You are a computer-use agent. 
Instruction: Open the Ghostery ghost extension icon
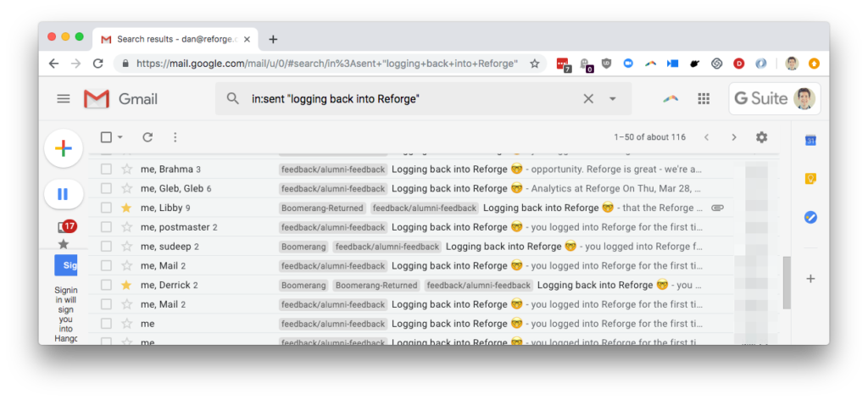(x=586, y=64)
